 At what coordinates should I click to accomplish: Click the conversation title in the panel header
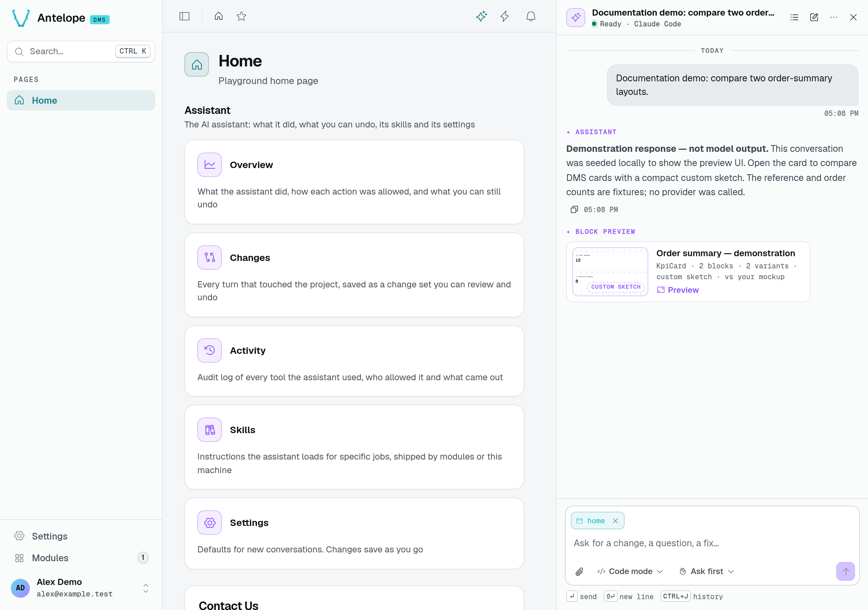tap(683, 13)
